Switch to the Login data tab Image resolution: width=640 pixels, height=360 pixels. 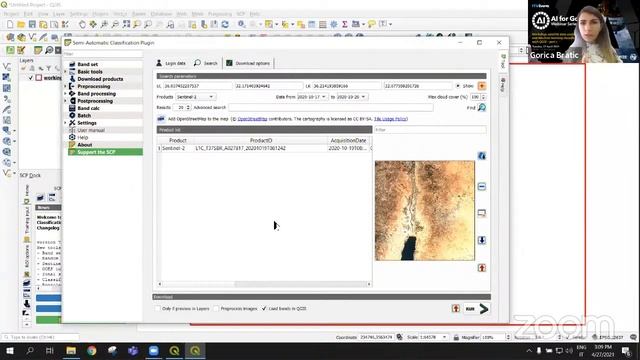click(171, 63)
